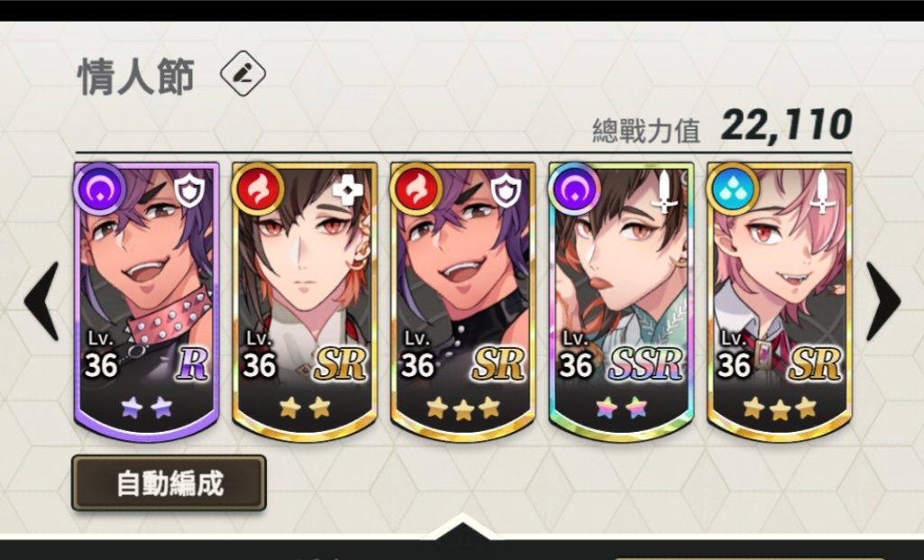The width and height of the screenshot is (924, 560).
Task: Click the healer cross icon on second card
Action: point(347,190)
